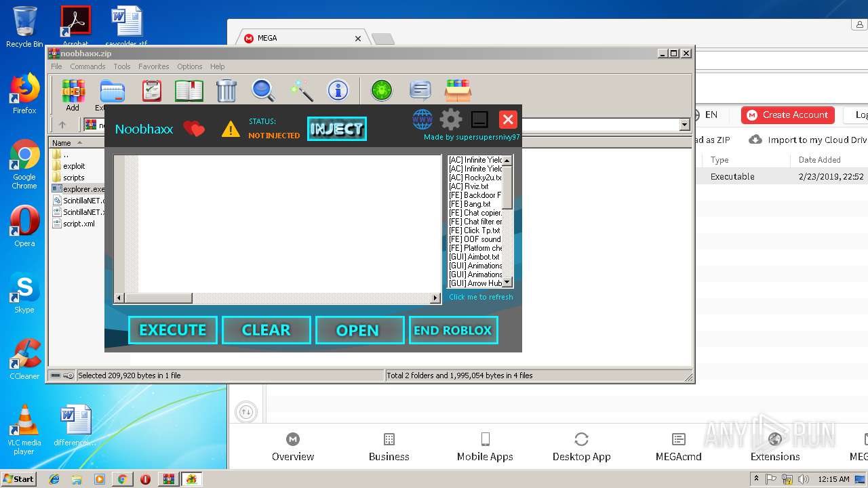Select '[GUI] Aimbot.txt' script

(x=474, y=257)
